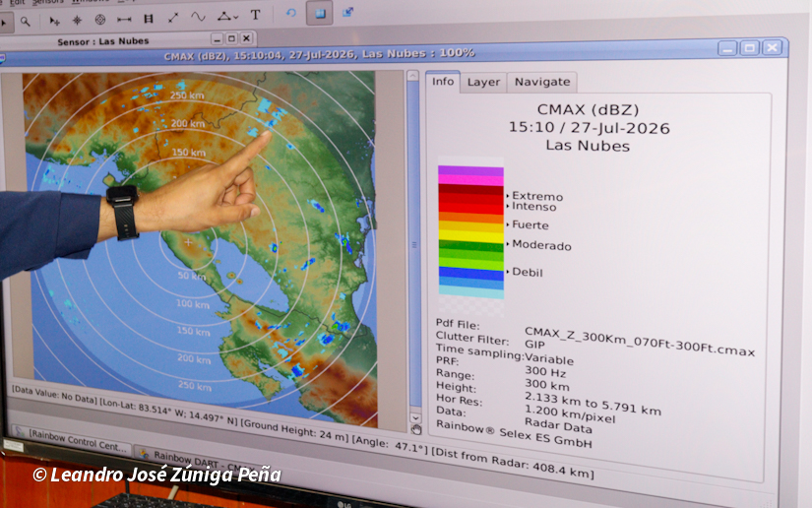Click the purple swatch on dBZ scale
Viewport: 812px width, 508px height.
click(x=470, y=170)
